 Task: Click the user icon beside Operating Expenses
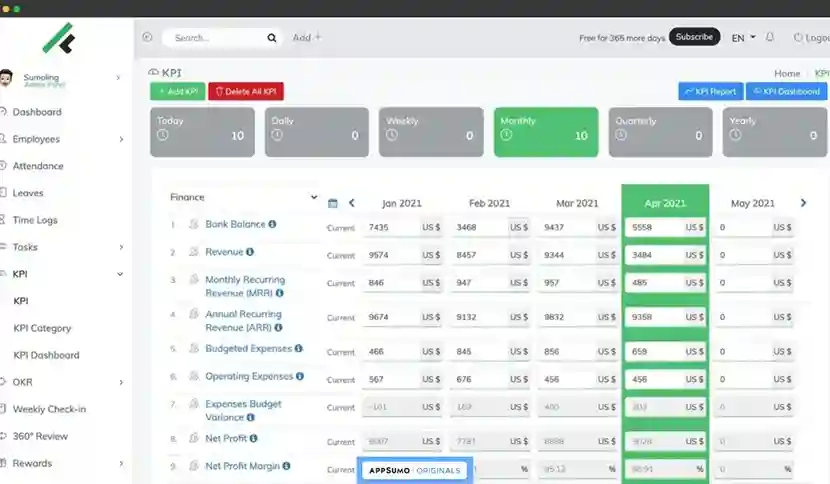click(194, 376)
